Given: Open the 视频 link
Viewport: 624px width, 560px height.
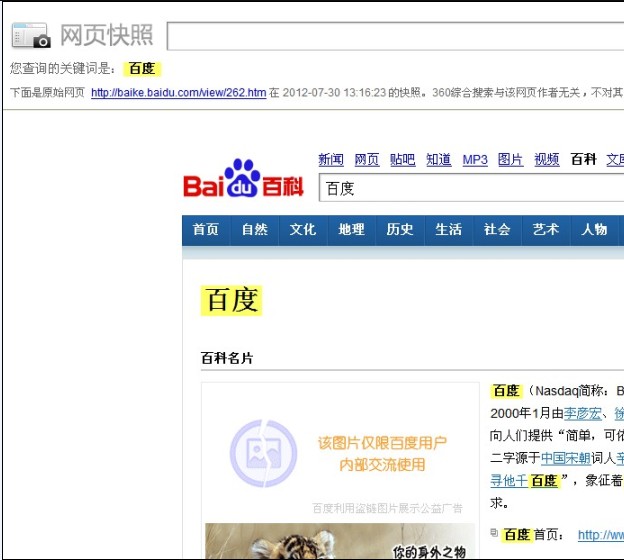Looking at the screenshot, I should point(547,160).
